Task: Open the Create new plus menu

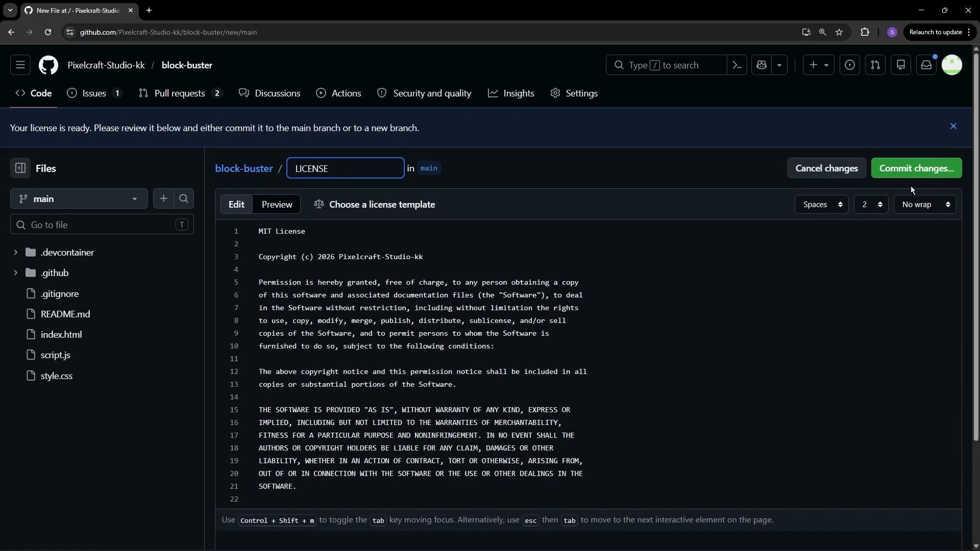Action: (x=818, y=65)
